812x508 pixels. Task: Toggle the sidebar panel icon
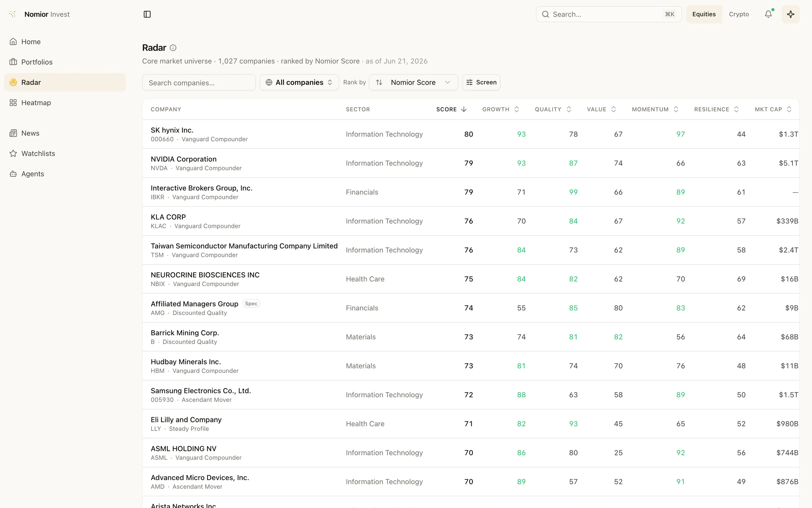(x=147, y=14)
